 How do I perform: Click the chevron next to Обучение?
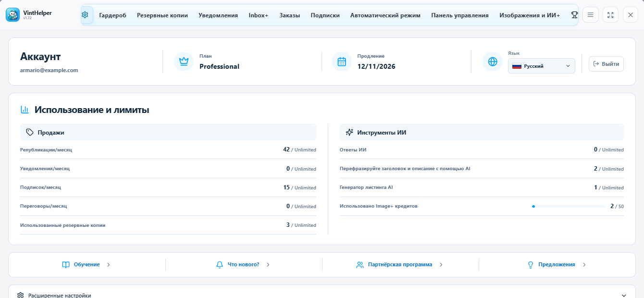(108, 264)
